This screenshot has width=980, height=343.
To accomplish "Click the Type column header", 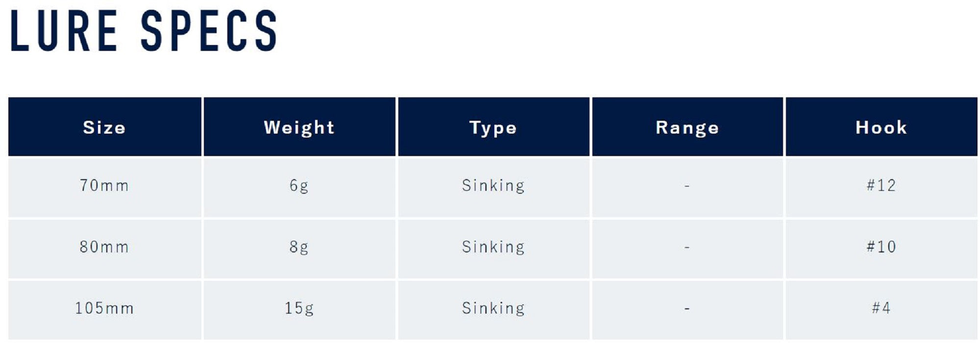I will pos(493,127).
